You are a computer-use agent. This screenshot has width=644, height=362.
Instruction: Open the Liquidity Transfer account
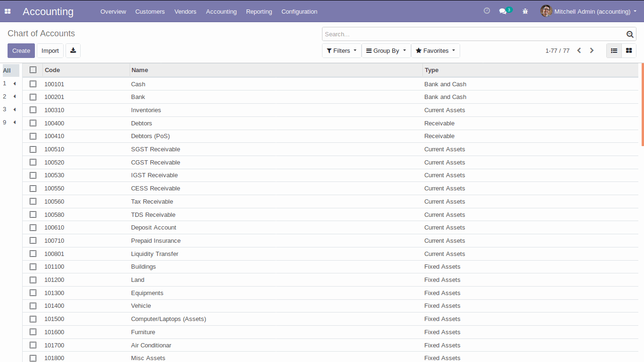(330, 254)
